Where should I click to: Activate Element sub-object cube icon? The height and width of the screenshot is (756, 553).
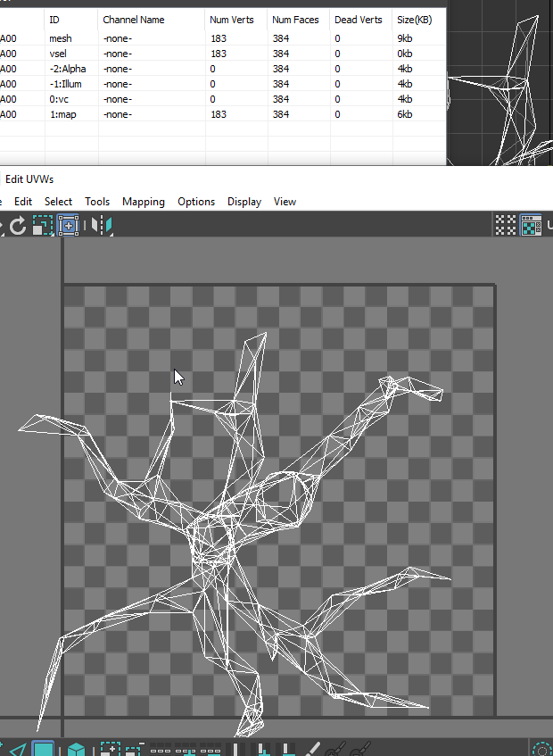(x=77, y=749)
